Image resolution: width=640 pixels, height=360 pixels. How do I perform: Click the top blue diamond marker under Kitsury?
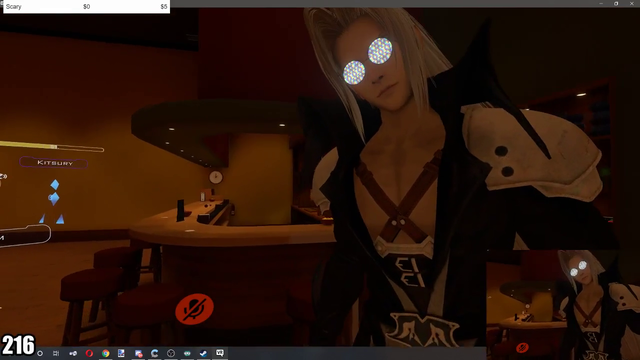(x=55, y=185)
